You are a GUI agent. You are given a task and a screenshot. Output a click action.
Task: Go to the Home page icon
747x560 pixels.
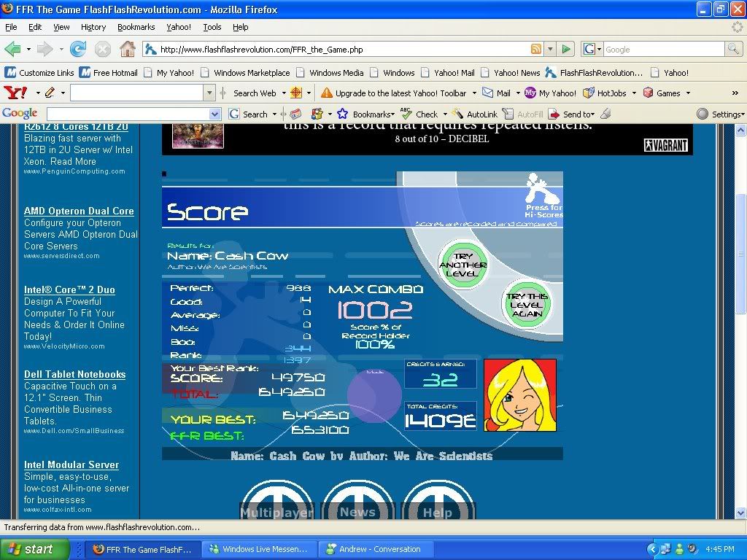click(127, 50)
